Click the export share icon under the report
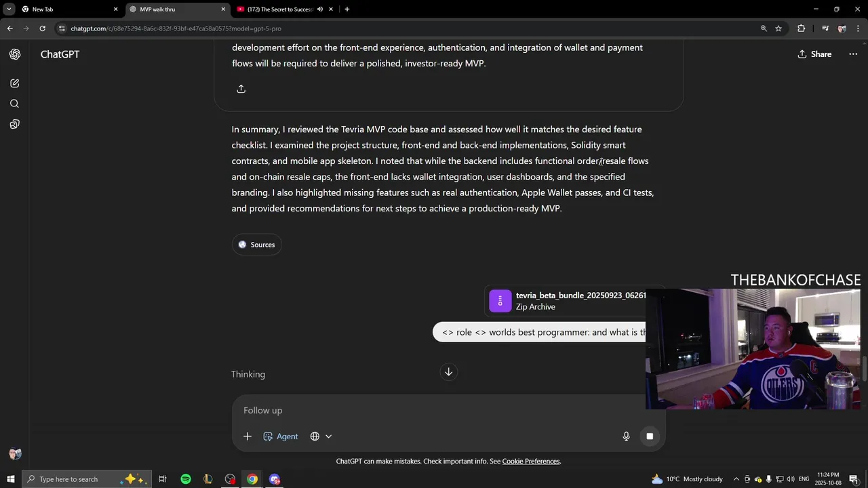 pos(241,89)
